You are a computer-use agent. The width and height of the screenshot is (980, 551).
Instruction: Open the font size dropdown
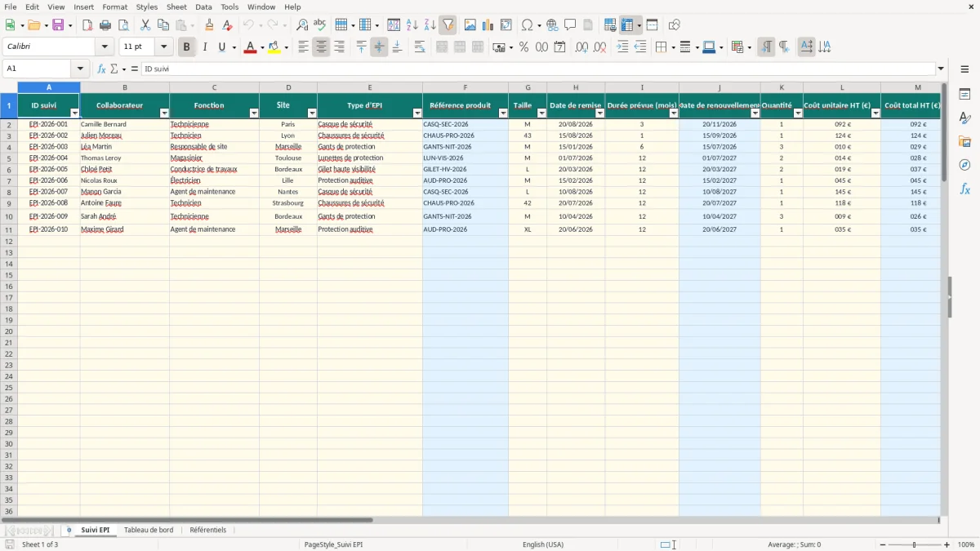[x=163, y=47]
